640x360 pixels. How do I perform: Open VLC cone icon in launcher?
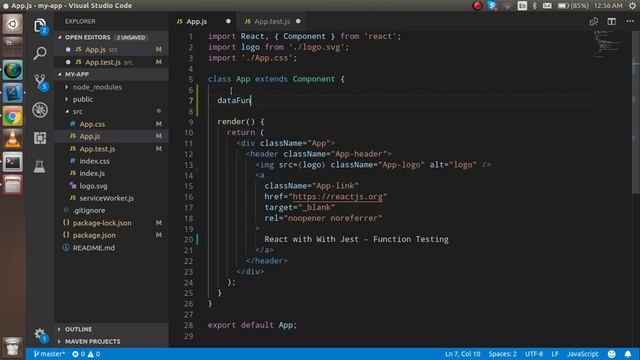(x=13, y=139)
